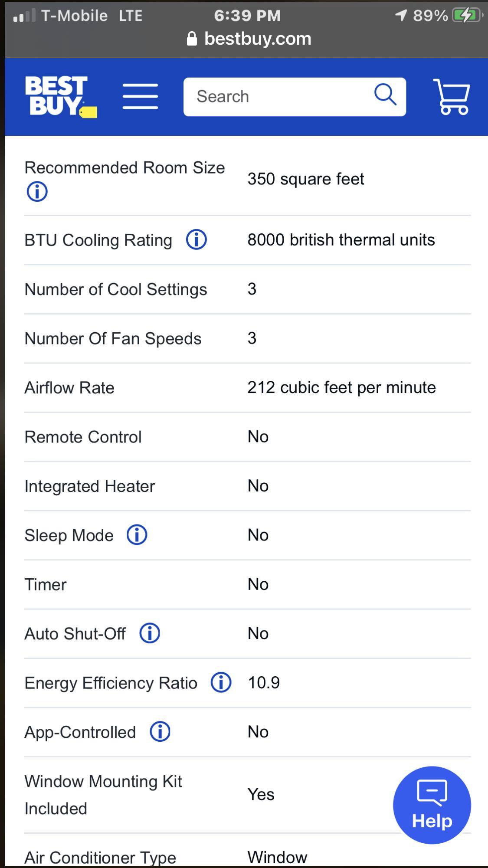Open the Best Buy home logo

tap(60, 96)
